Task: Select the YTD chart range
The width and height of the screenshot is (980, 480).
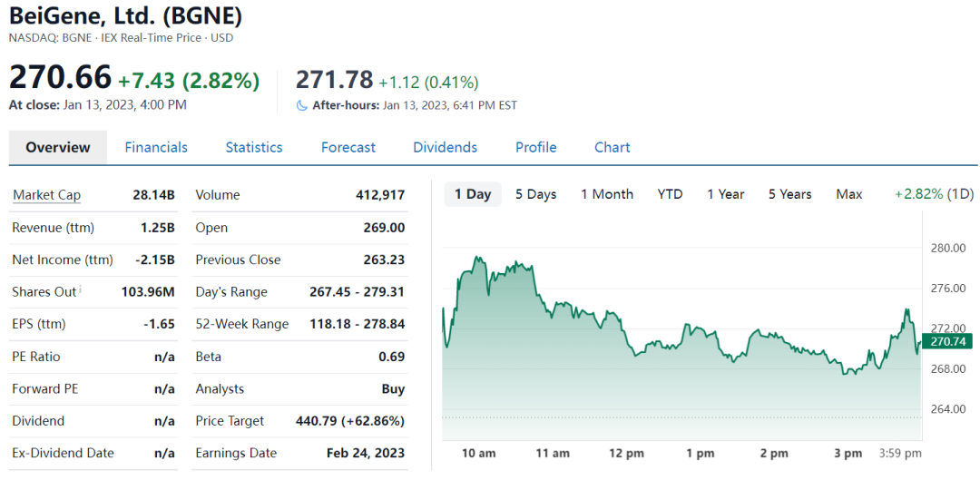Action: 671,194
